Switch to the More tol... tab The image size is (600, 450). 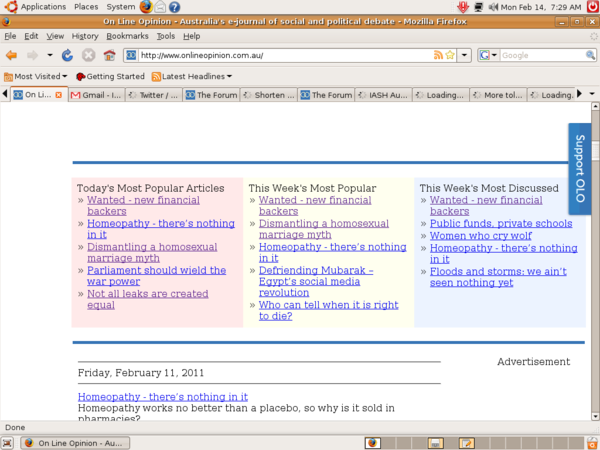pos(498,95)
